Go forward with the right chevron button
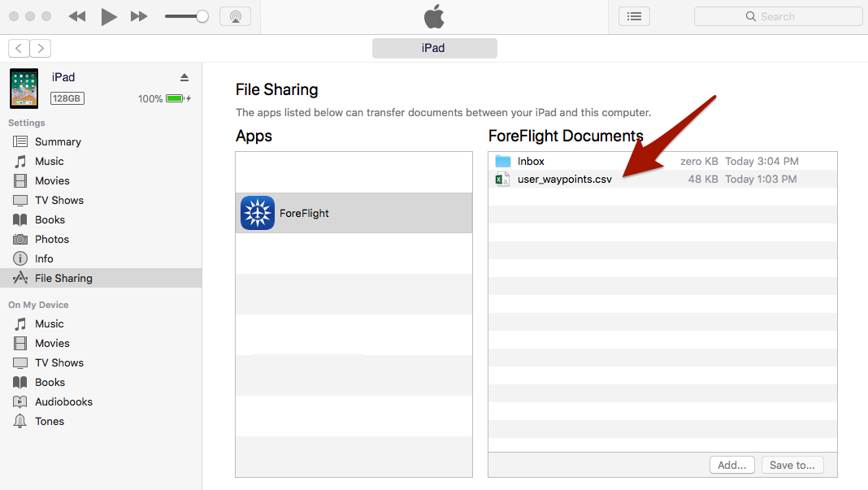This screenshot has width=868, height=490. coord(41,48)
